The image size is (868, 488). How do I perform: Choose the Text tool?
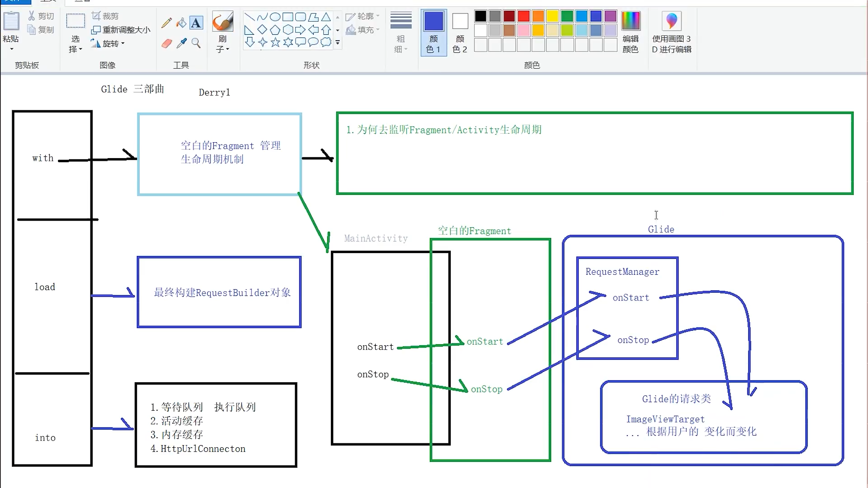196,23
